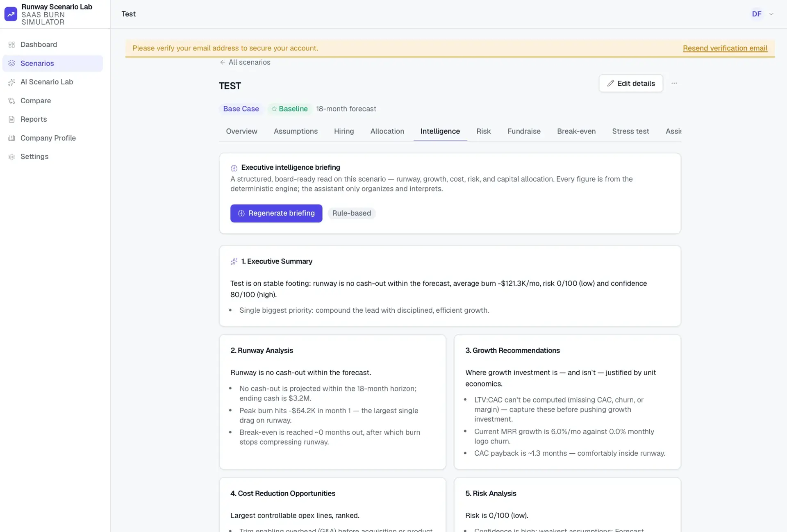Click Resend verification email link
Viewport: 787px width, 532px height.
[x=725, y=48]
